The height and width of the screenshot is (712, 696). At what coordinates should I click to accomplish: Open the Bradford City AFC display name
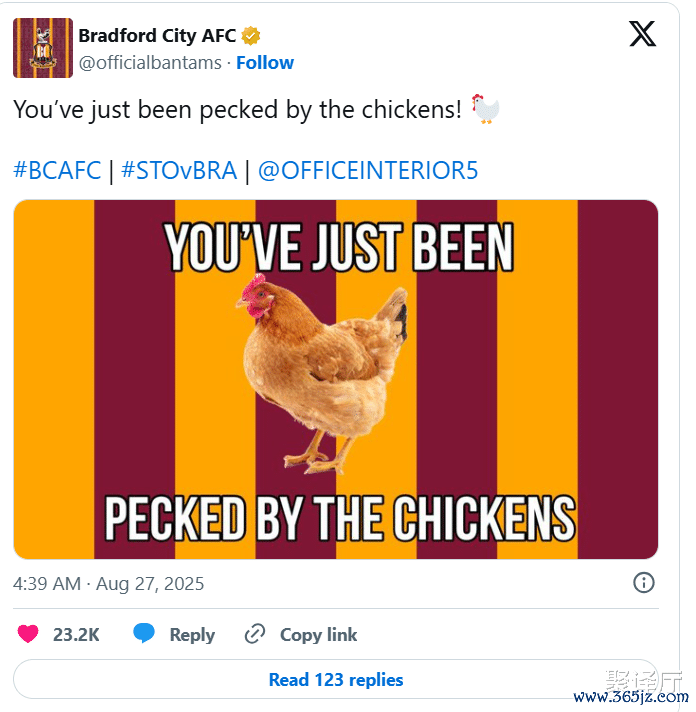157,36
